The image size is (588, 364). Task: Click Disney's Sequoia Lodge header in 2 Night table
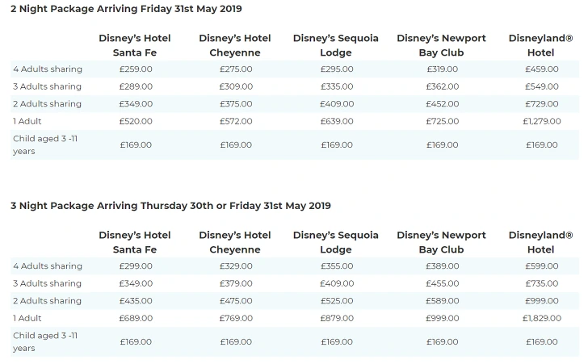336,45
